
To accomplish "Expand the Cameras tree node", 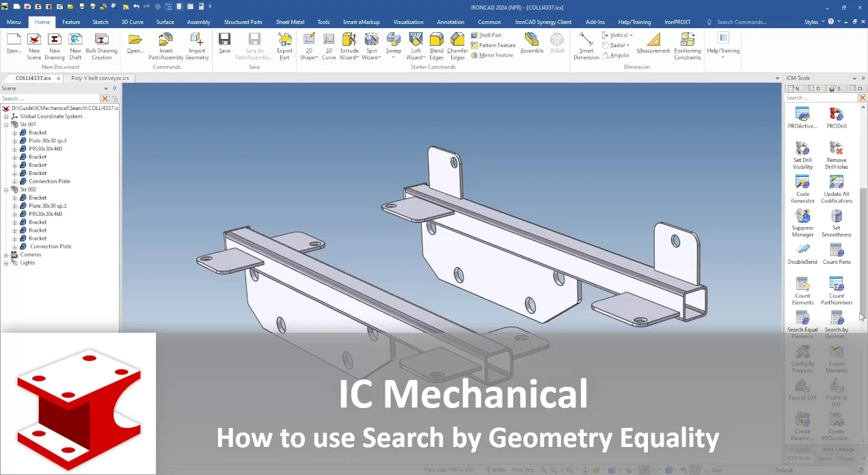I will pos(6,254).
